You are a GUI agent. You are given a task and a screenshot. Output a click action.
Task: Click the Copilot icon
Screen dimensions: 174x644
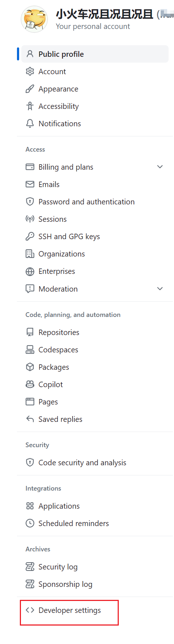[30, 384]
